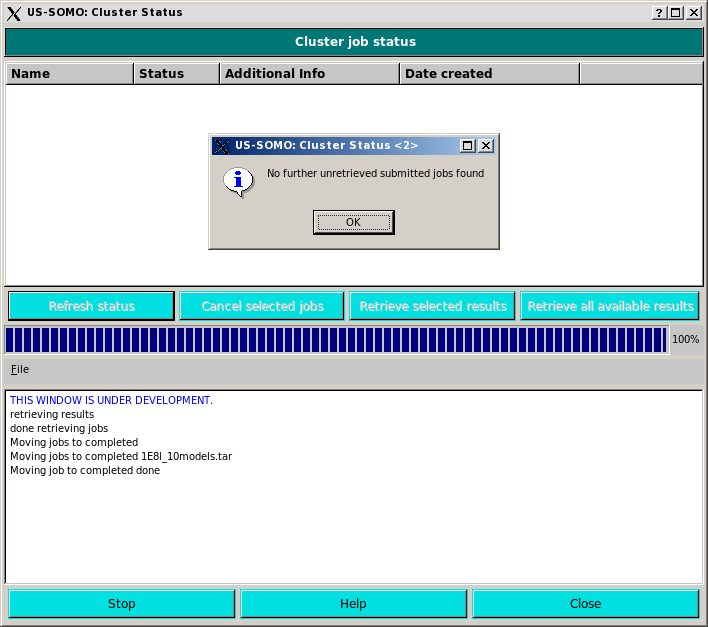Viewport: 708px width, 627px height.
Task: Open Help for cluster status
Action: [354, 604]
